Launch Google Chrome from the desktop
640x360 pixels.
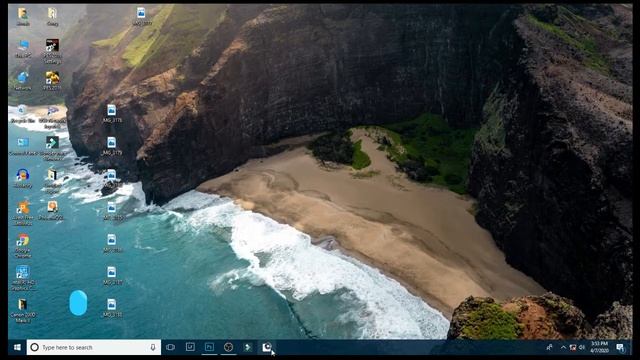tap(23, 245)
